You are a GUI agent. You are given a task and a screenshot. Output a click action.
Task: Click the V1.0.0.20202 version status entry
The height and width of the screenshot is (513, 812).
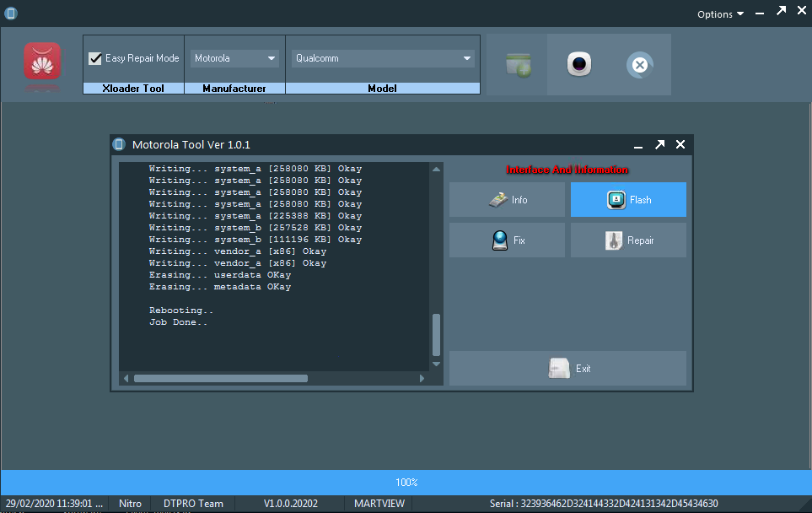291,503
